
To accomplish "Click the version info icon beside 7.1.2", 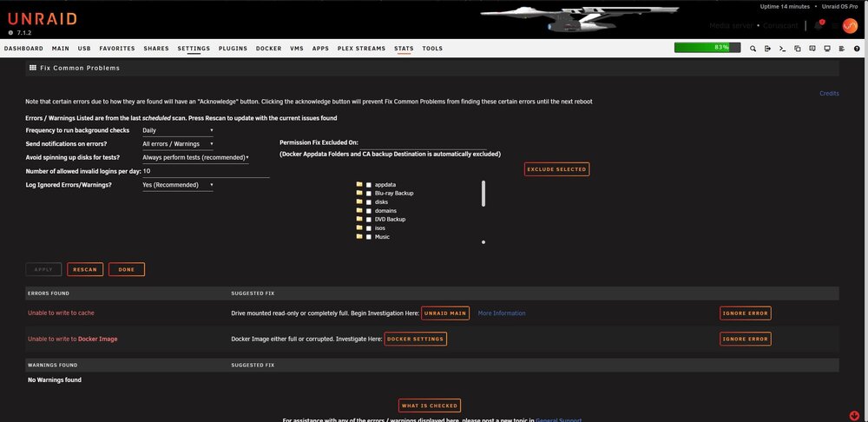I will click(10, 33).
